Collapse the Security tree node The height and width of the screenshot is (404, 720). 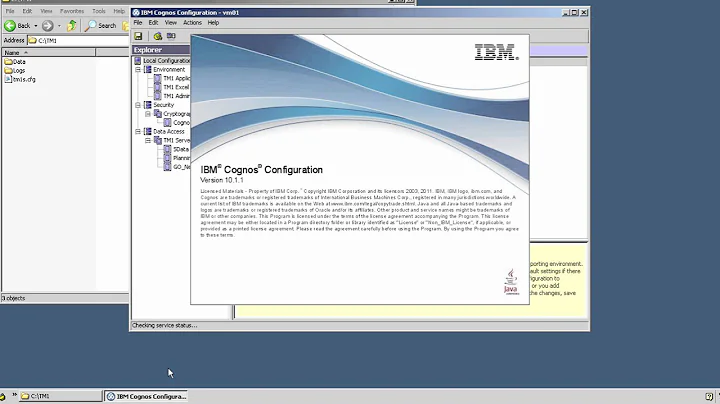[x=138, y=105]
